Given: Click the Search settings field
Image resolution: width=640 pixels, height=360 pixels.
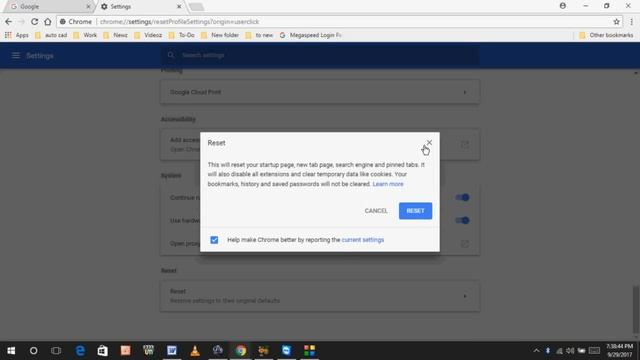Looking at the screenshot, I should click(320, 55).
